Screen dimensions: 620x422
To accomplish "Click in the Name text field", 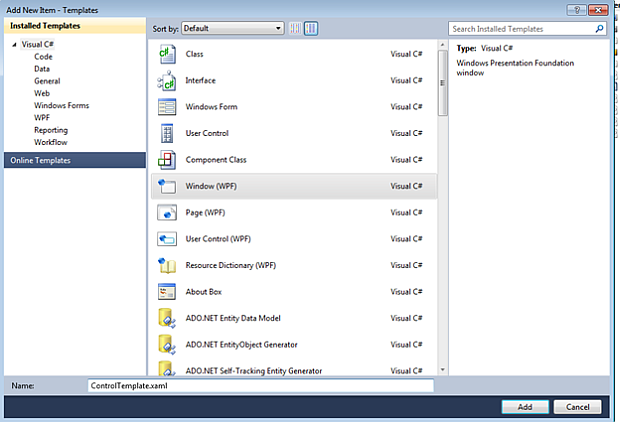I will pyautogui.click(x=261, y=386).
